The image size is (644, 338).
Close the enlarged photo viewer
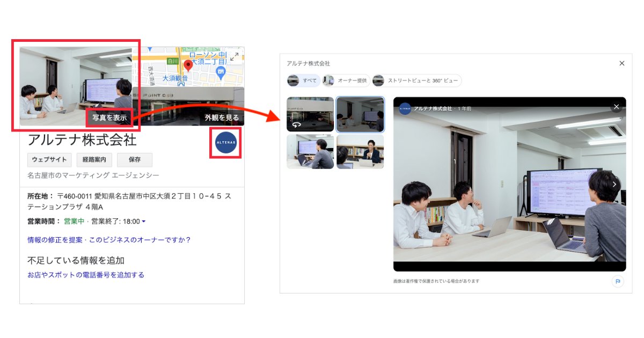[617, 107]
